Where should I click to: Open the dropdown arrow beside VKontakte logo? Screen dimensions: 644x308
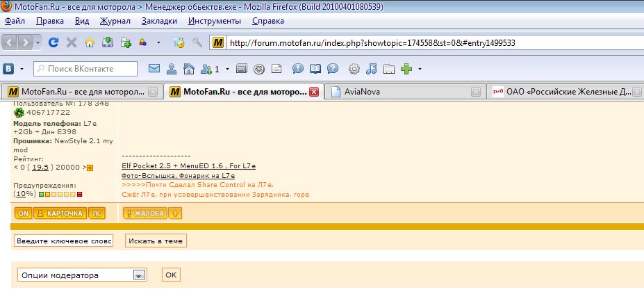[x=22, y=69]
